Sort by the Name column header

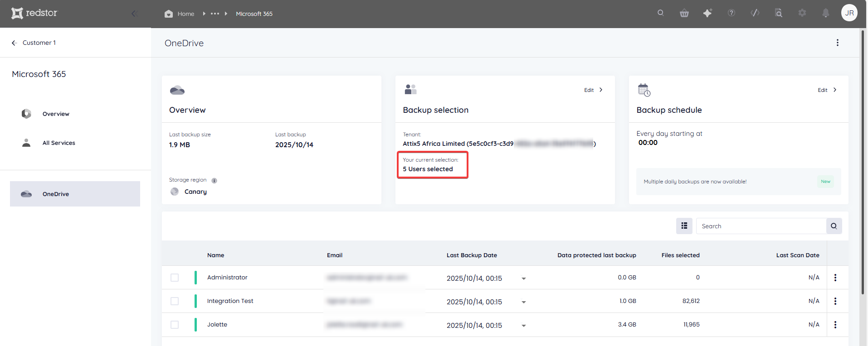(x=216, y=255)
